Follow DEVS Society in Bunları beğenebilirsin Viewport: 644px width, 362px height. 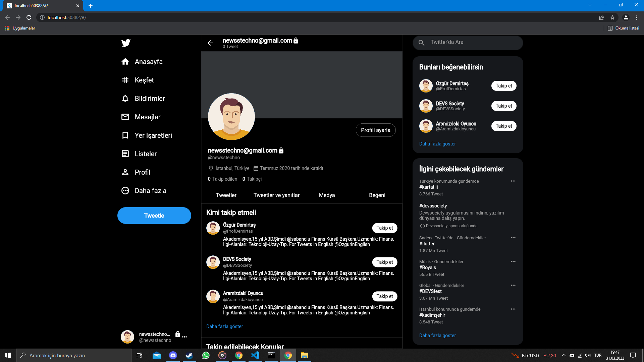(504, 106)
